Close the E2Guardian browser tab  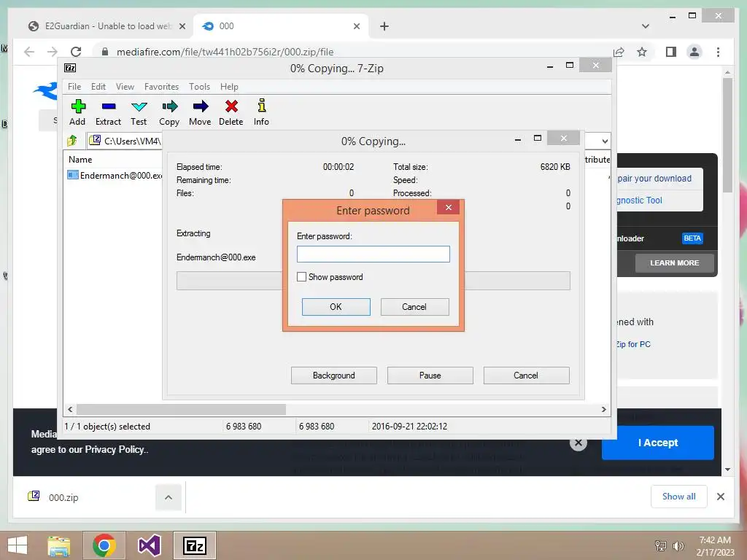point(182,26)
